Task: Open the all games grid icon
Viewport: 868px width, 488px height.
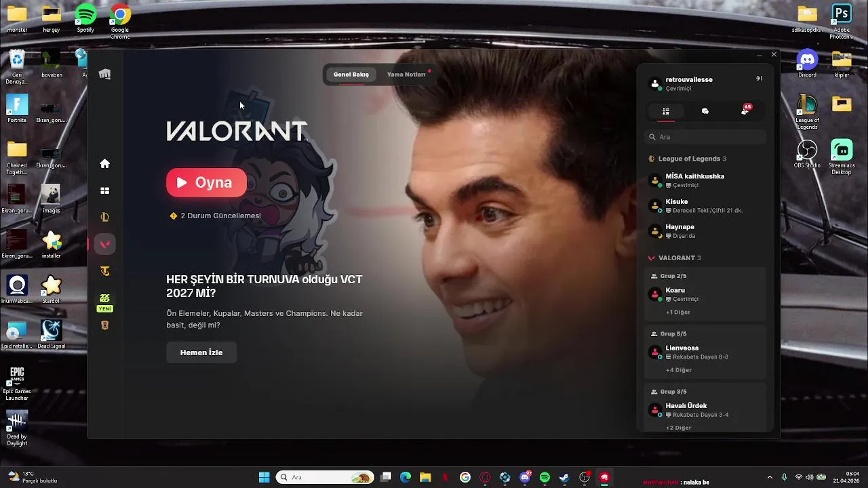Action: (104, 190)
